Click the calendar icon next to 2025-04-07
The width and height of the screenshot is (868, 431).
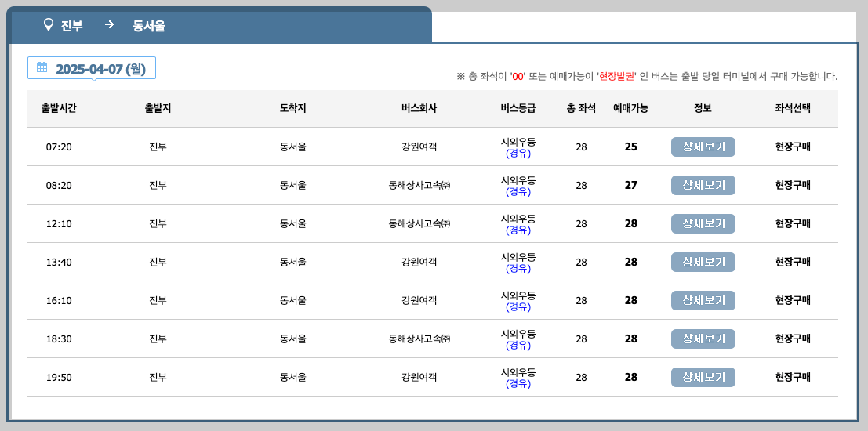pyautogui.click(x=42, y=67)
